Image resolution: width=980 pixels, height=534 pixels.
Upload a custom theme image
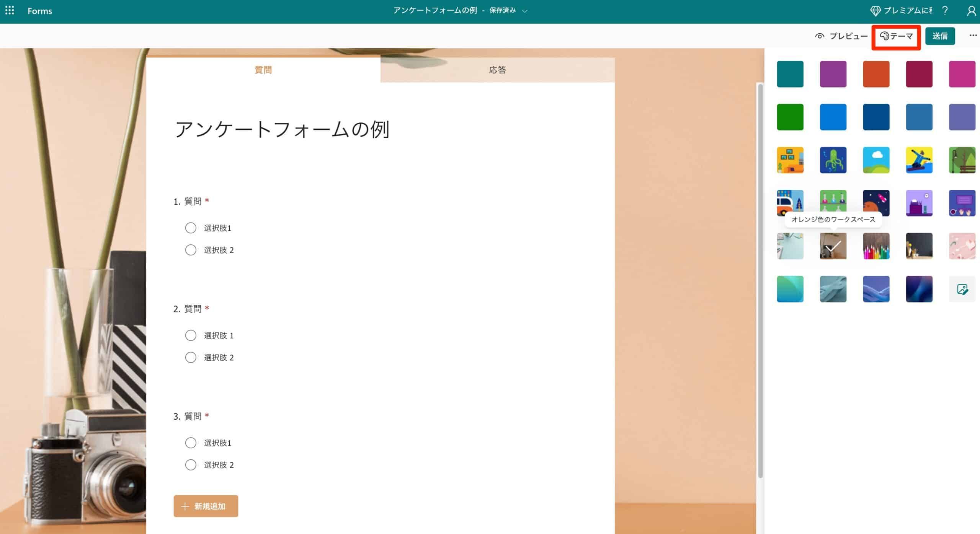point(962,289)
